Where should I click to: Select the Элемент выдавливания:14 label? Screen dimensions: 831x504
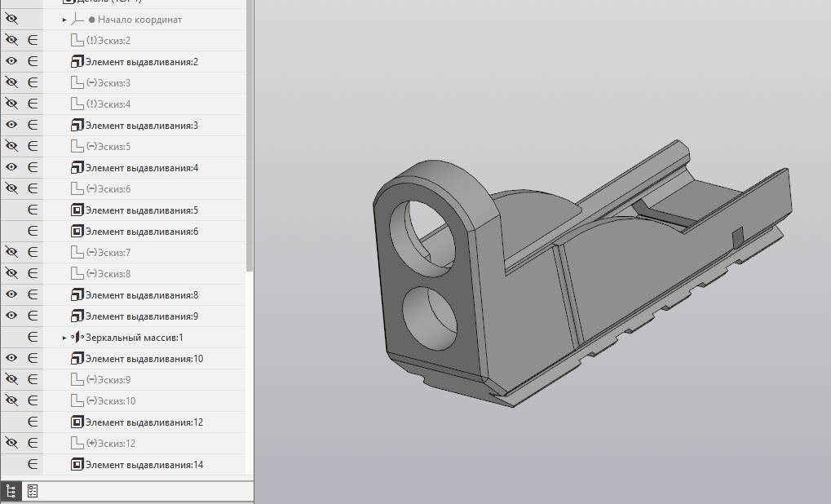click(144, 465)
